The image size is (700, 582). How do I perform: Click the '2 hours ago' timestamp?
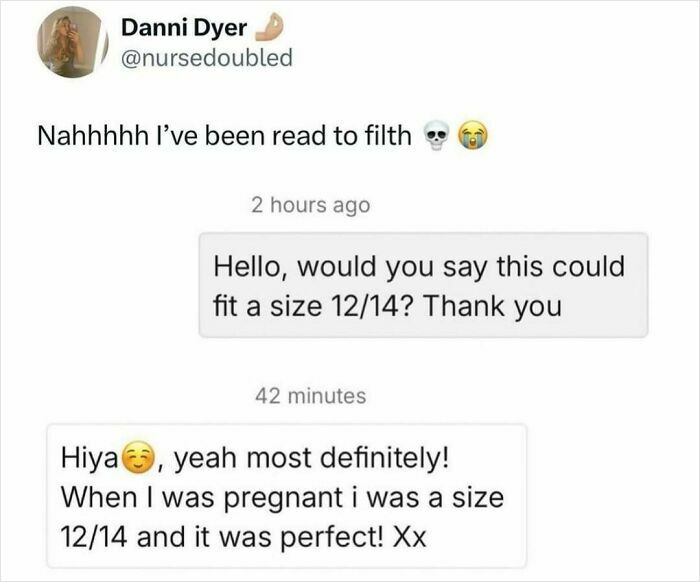pyautogui.click(x=310, y=205)
